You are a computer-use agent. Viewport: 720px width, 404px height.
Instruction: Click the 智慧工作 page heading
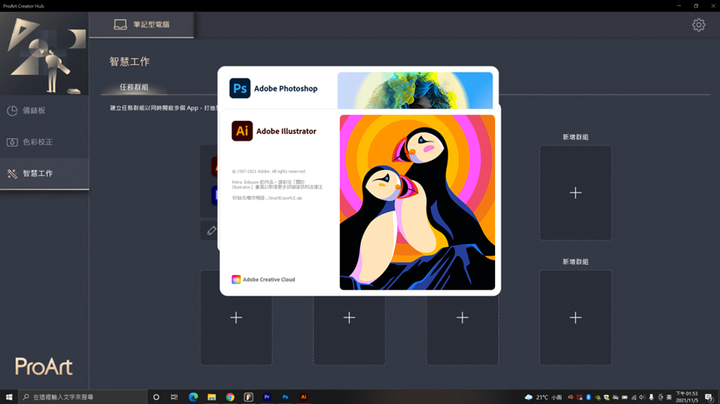click(x=129, y=62)
